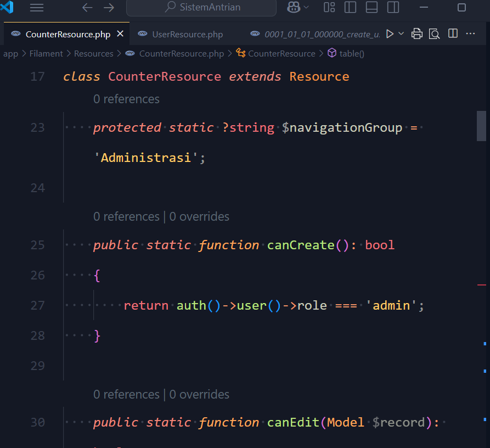490x448 pixels.
Task: Toggle the secondary side bar visibility
Action: pyautogui.click(x=393, y=8)
